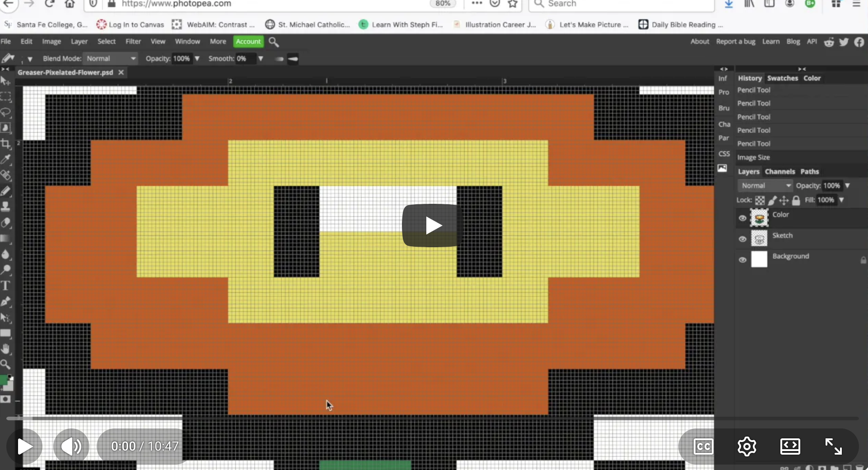The image size is (868, 470).
Task: Select the Blur tool droplet icon
Action: point(5,254)
